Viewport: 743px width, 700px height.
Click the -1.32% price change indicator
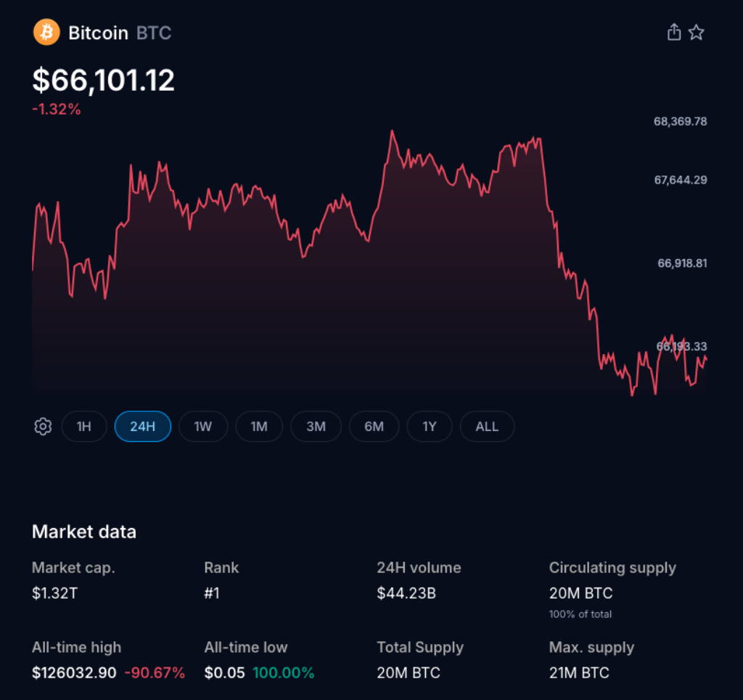coord(57,110)
